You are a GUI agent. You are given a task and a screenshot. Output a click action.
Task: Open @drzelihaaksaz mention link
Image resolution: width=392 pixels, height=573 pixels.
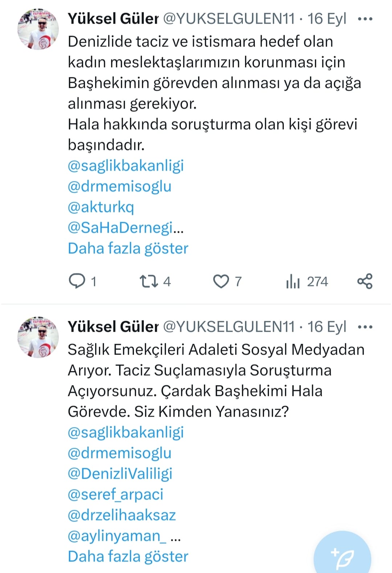pyautogui.click(x=122, y=515)
